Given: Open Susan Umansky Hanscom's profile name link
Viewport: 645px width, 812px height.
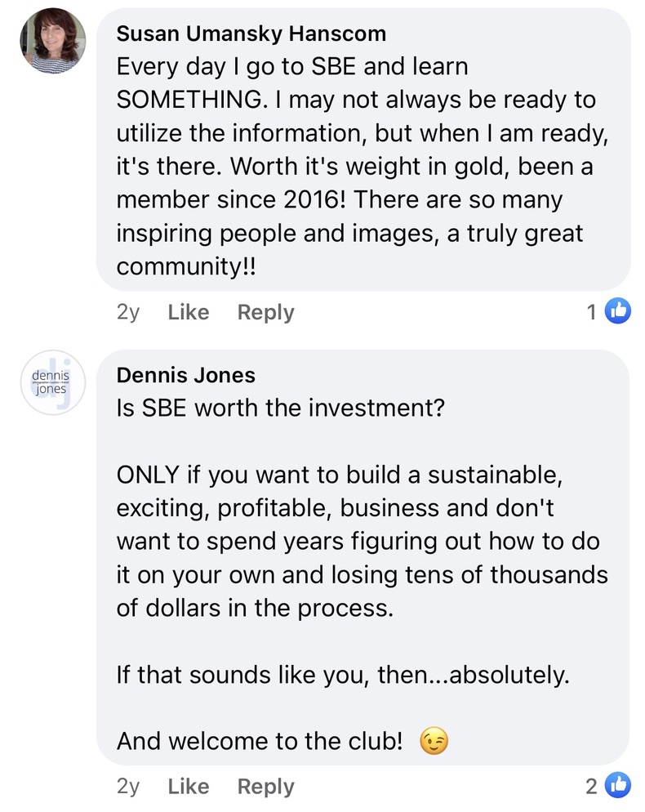Looking at the screenshot, I should (251, 33).
